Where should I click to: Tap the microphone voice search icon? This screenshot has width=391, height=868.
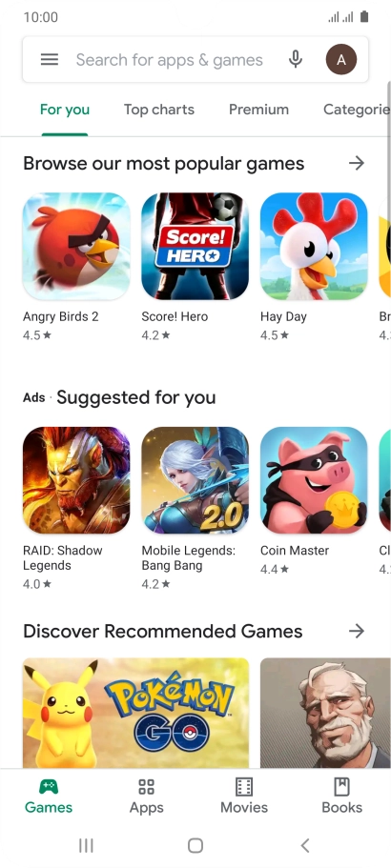(296, 59)
